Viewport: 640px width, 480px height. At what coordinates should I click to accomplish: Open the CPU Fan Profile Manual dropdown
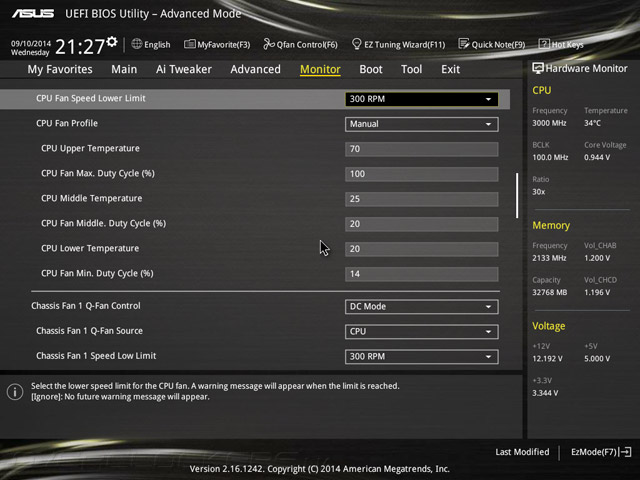pos(422,124)
